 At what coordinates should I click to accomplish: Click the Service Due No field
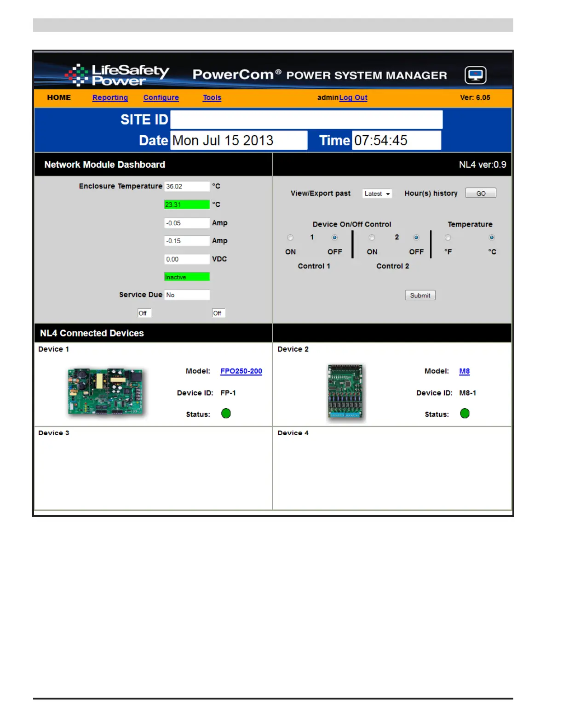187,295
